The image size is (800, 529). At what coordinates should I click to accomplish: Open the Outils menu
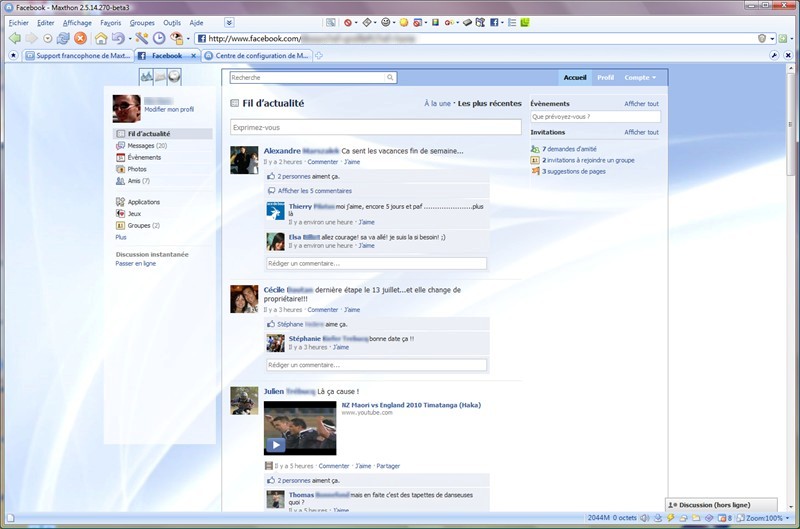[172, 23]
